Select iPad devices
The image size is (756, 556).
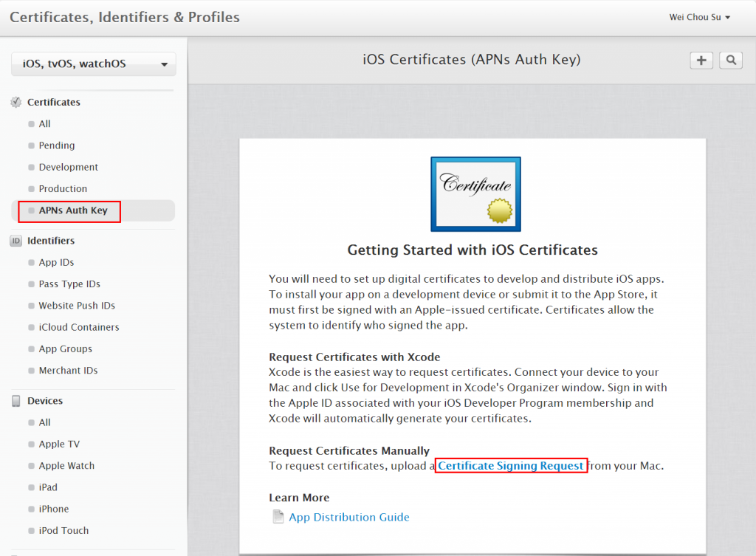48,487
